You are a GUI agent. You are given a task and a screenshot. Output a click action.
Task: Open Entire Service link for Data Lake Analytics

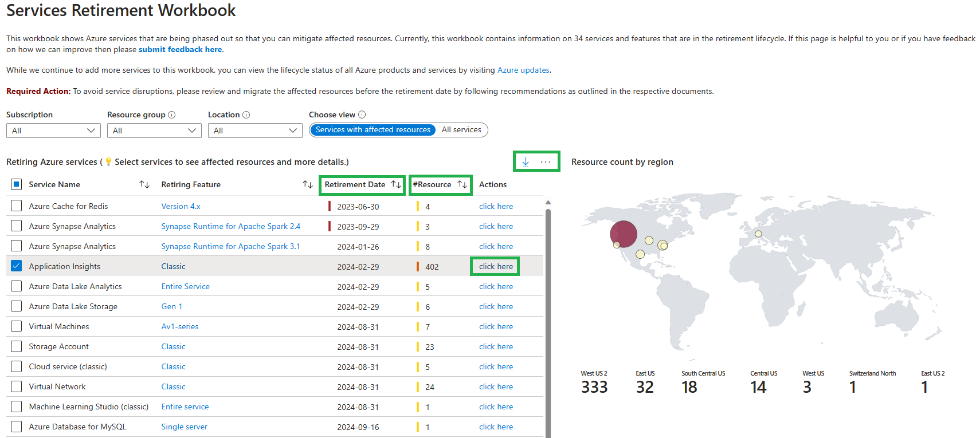(x=186, y=286)
